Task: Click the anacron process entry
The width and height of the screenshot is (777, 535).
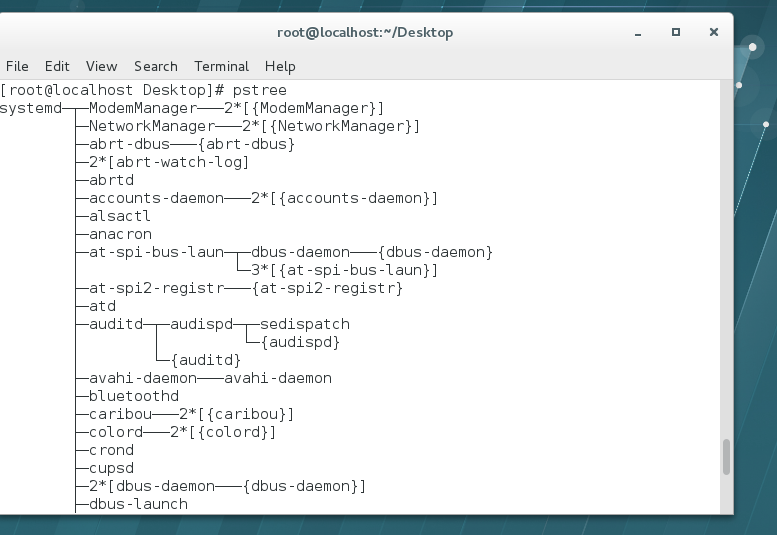Action: pyautogui.click(x=120, y=234)
